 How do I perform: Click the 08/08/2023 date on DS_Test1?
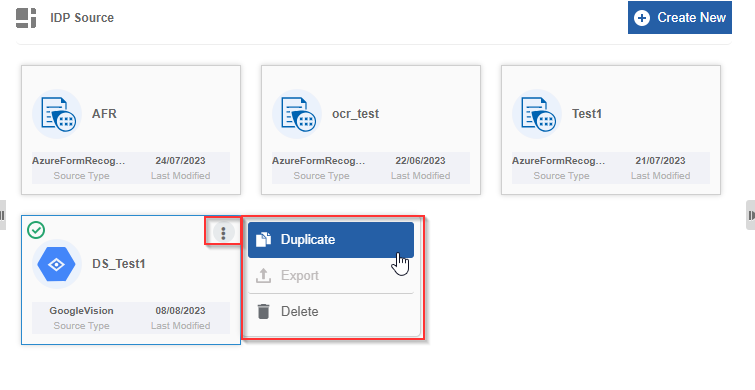(x=180, y=311)
